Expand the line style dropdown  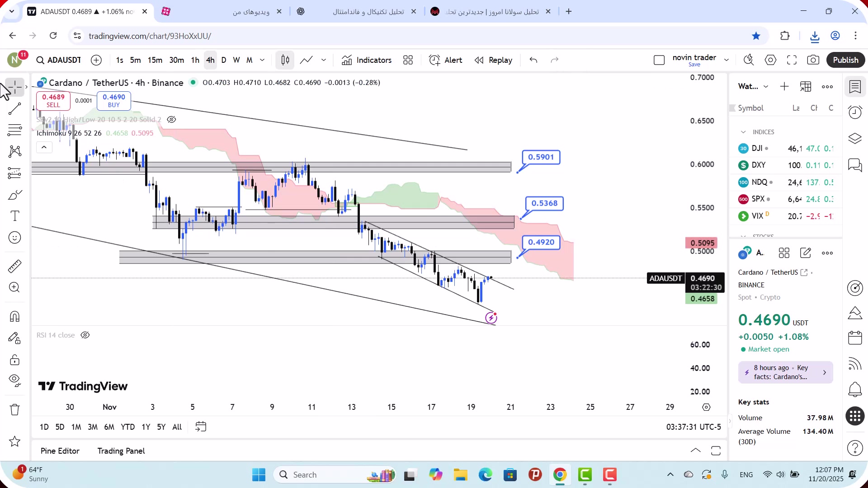[324, 60]
